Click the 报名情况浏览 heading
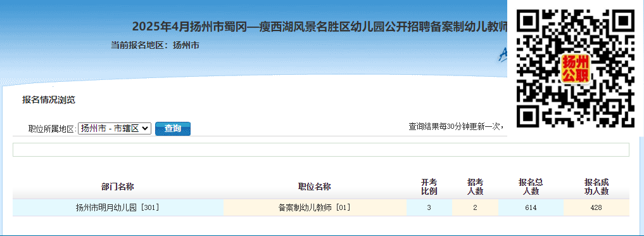Viewport: 644px width, 236px height. pos(49,100)
